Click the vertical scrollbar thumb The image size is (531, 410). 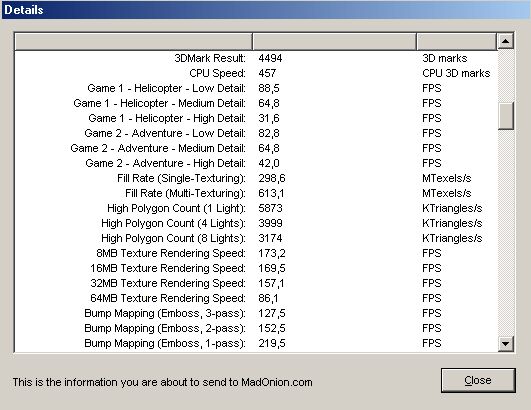point(506,116)
